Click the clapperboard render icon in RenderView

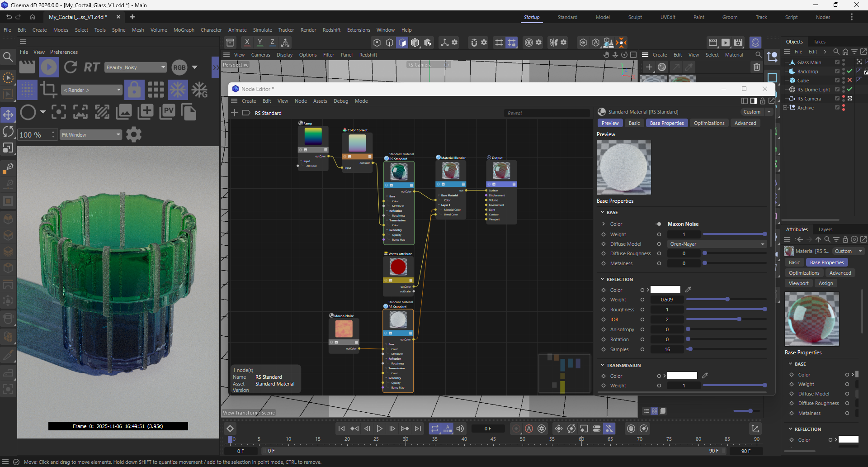coord(27,67)
